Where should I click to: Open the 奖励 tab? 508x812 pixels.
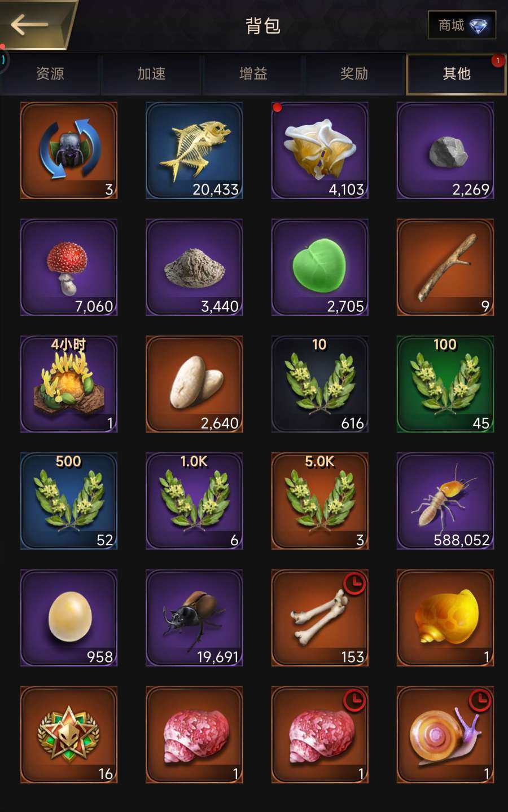click(x=354, y=74)
